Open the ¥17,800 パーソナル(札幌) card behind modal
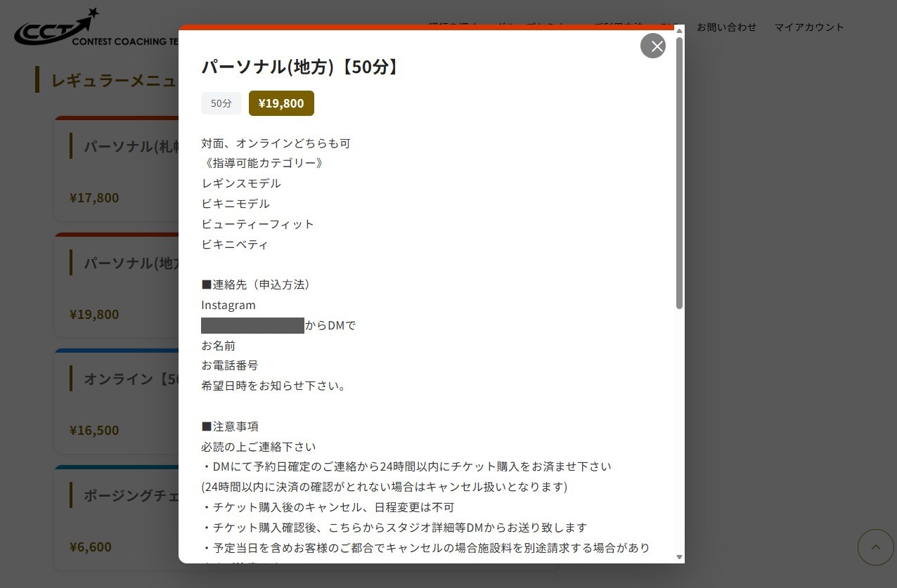This screenshot has width=897, height=588. [x=117, y=169]
